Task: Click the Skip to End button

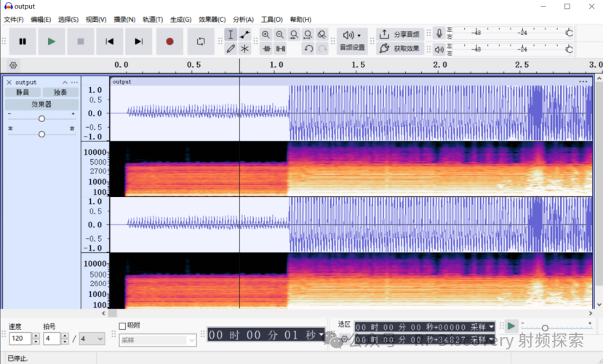Action: click(138, 41)
